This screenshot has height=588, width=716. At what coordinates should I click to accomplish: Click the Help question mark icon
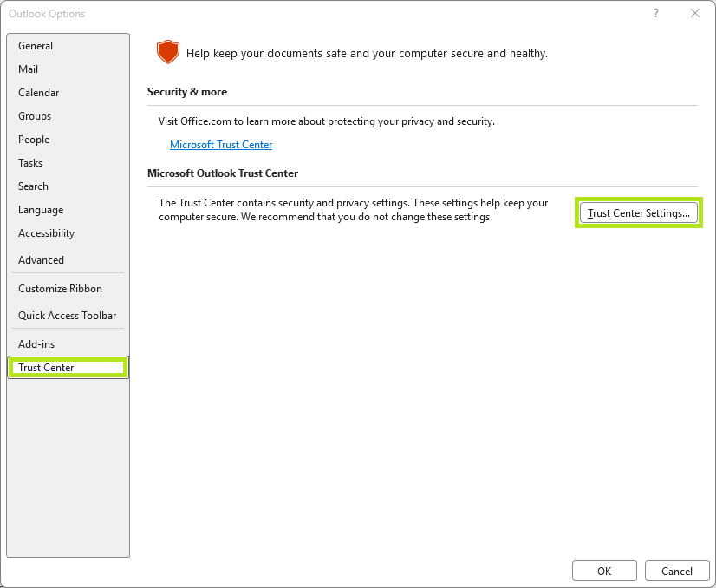coord(655,13)
